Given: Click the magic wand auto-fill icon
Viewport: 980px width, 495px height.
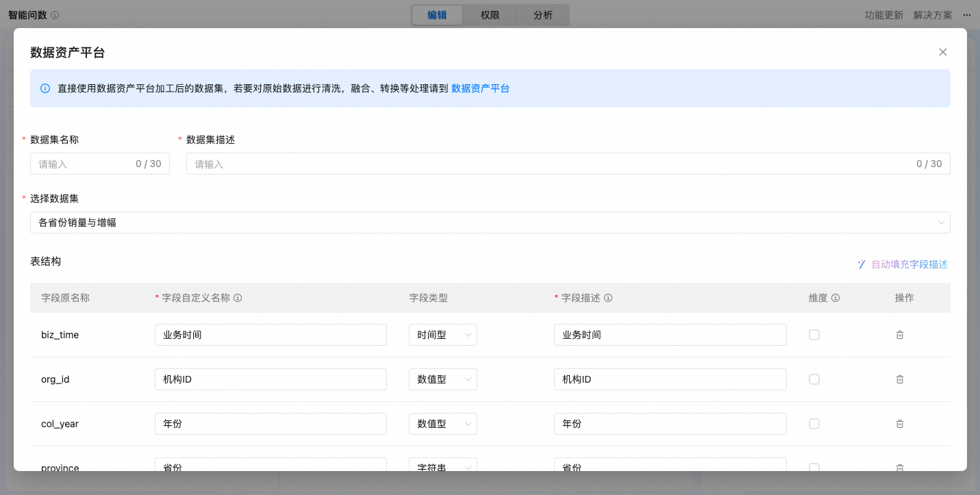Looking at the screenshot, I should [x=862, y=264].
